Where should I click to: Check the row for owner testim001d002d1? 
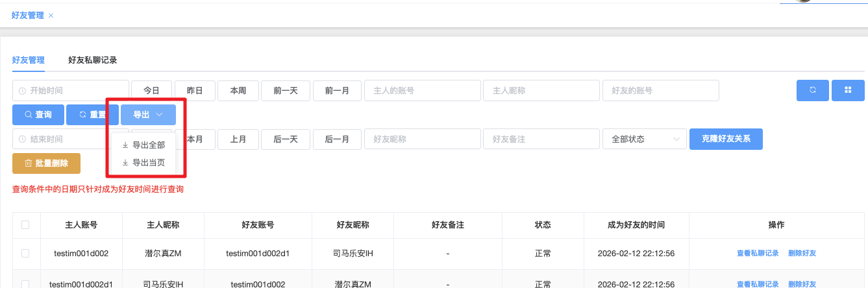click(x=25, y=283)
